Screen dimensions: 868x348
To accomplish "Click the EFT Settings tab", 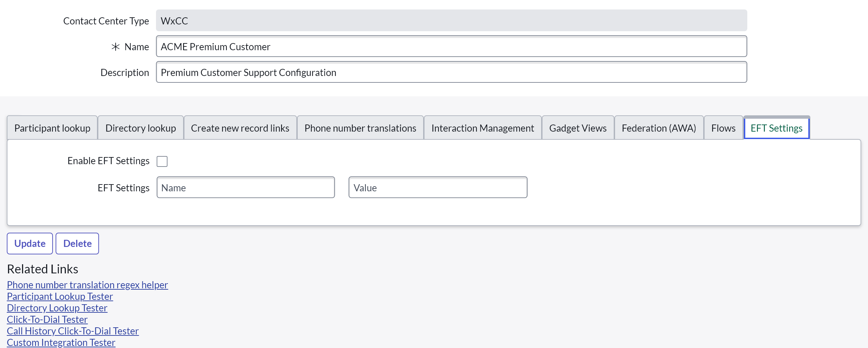I will (776, 128).
